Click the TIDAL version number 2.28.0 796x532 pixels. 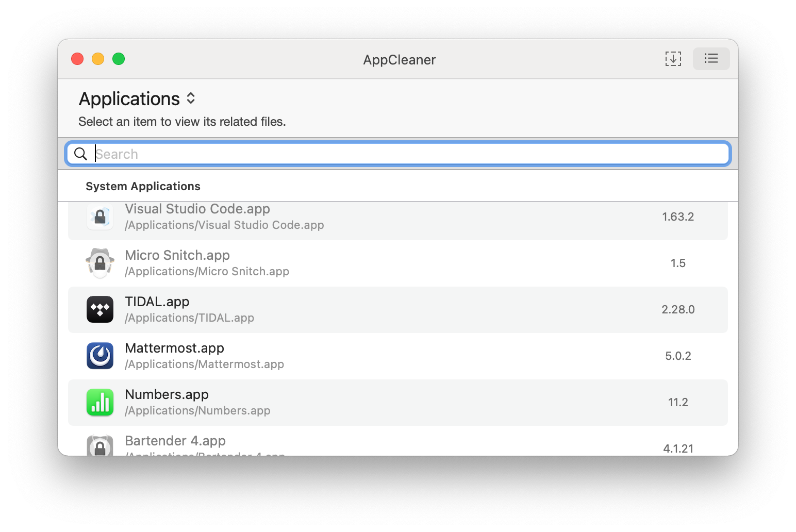pyautogui.click(x=678, y=309)
